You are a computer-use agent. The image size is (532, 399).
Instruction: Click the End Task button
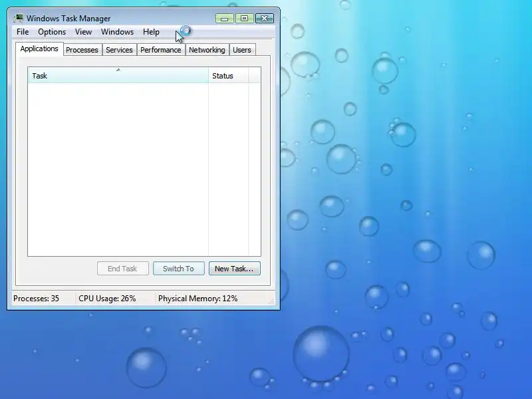122,269
